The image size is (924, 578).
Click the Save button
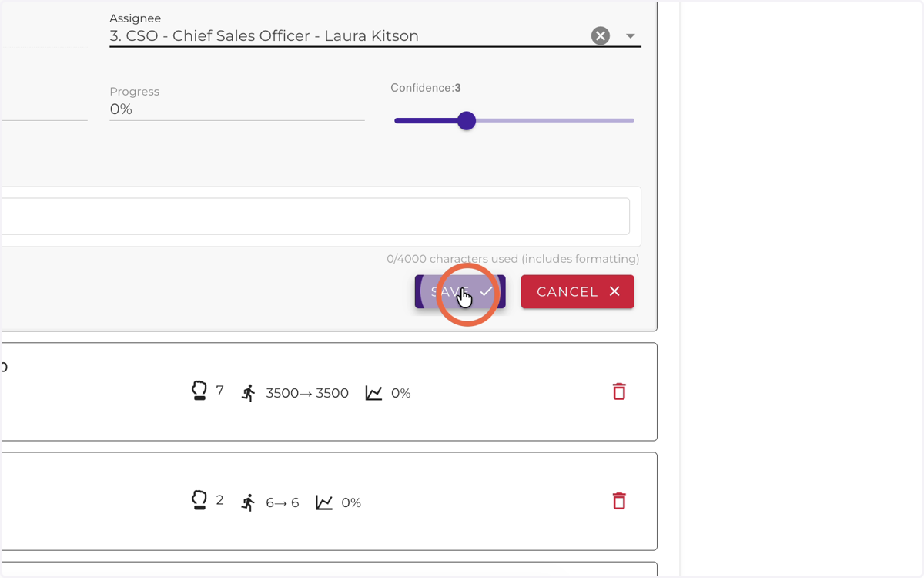point(460,292)
